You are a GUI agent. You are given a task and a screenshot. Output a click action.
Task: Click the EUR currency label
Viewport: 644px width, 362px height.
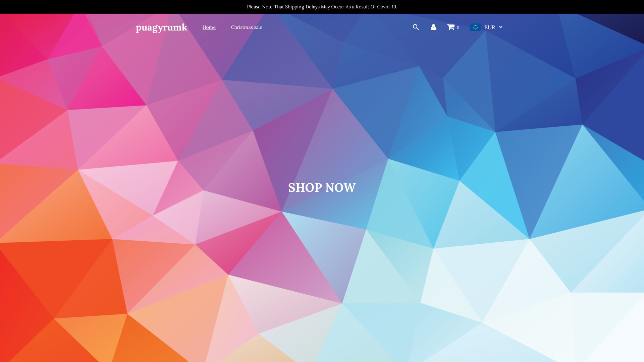pos(490,27)
